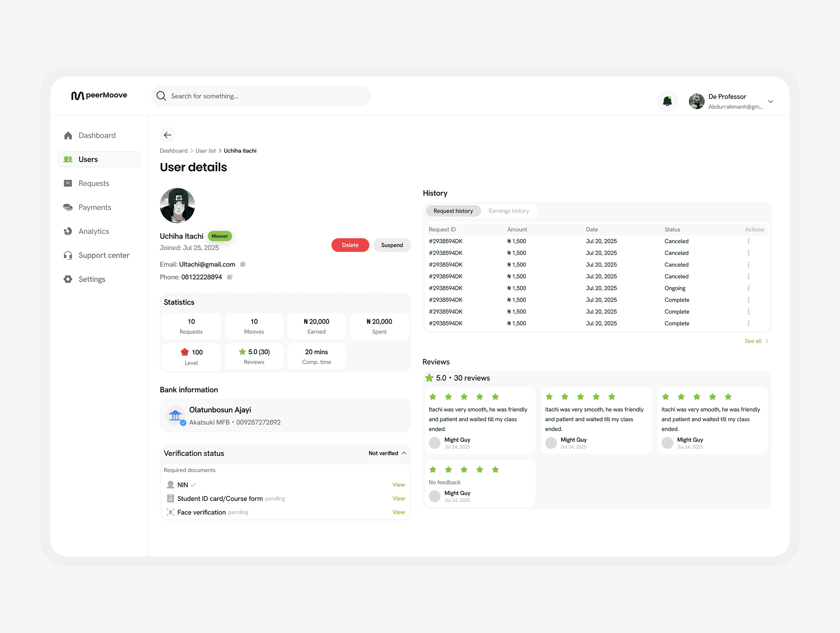The height and width of the screenshot is (633, 840).
Task: Open actions menu for the Ongoing request
Action: tap(749, 288)
